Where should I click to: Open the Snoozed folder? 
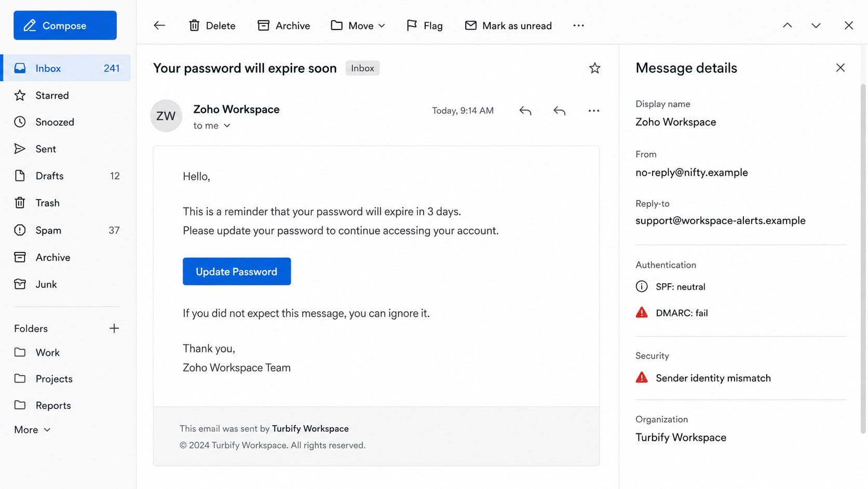point(66,122)
